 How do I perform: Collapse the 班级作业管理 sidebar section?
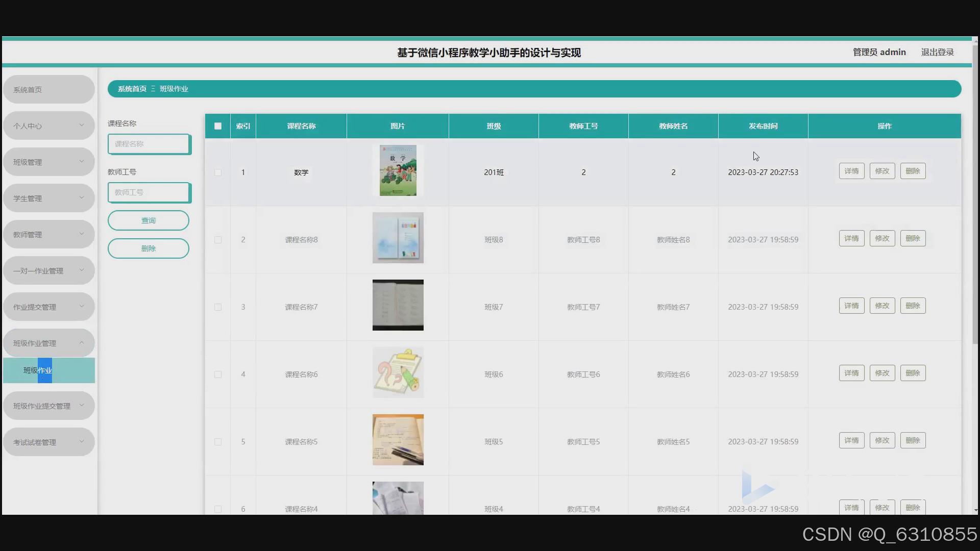[x=48, y=343]
